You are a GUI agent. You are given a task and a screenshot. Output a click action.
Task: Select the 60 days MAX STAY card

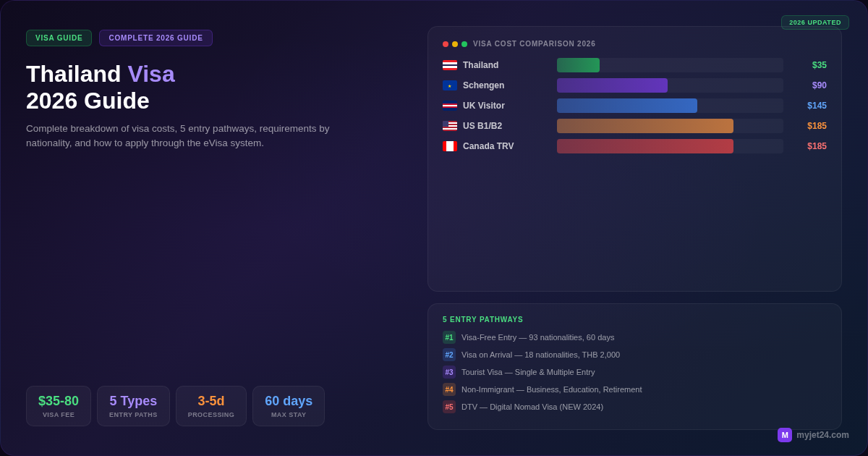click(289, 405)
